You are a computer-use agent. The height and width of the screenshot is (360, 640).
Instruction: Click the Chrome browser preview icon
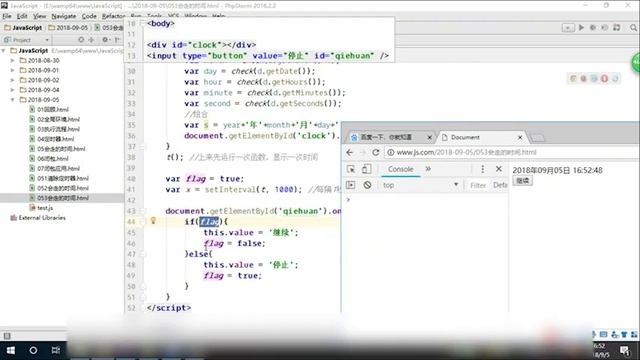pyautogui.click(x=573, y=78)
